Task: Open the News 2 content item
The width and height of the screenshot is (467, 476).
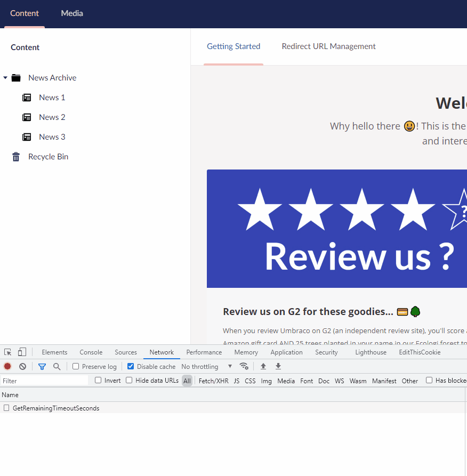Action: coord(52,117)
